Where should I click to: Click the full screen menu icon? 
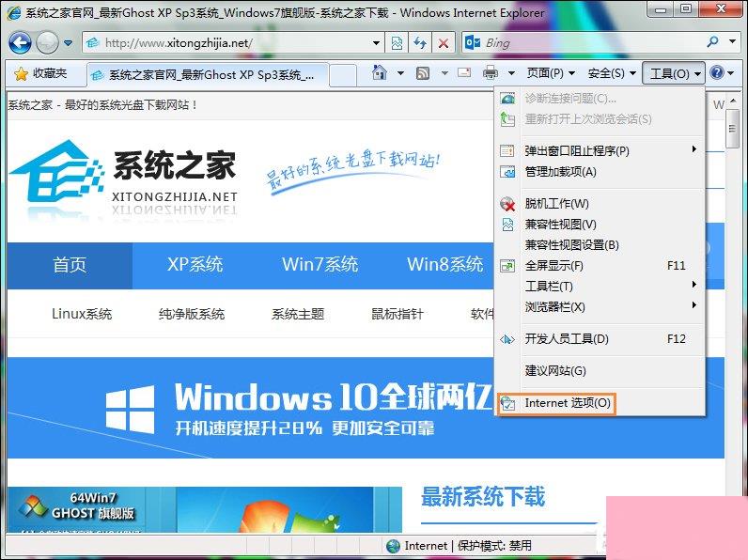click(x=507, y=266)
